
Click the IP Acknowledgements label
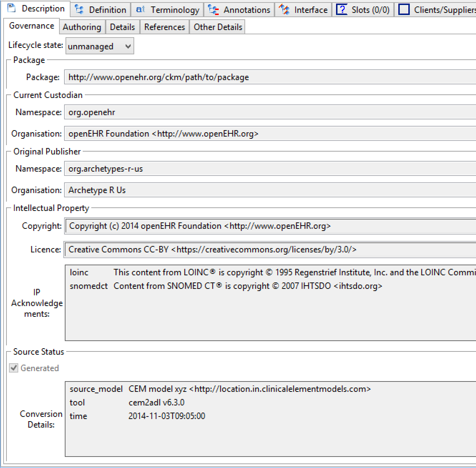click(x=37, y=303)
